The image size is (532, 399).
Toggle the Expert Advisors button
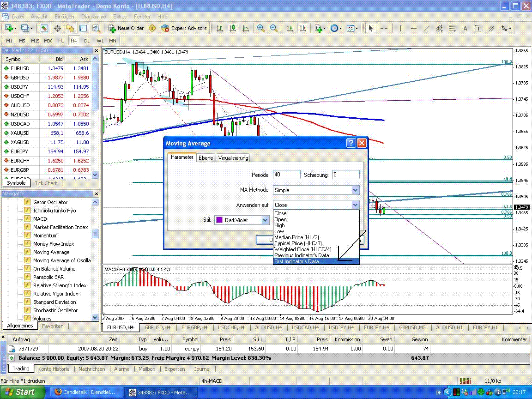184,28
